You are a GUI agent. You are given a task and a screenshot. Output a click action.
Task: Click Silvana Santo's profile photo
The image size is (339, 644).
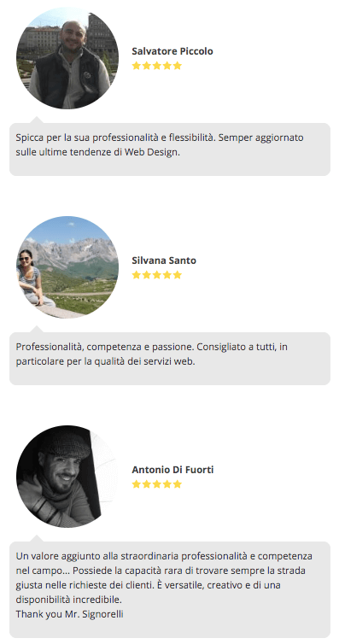[67, 267]
